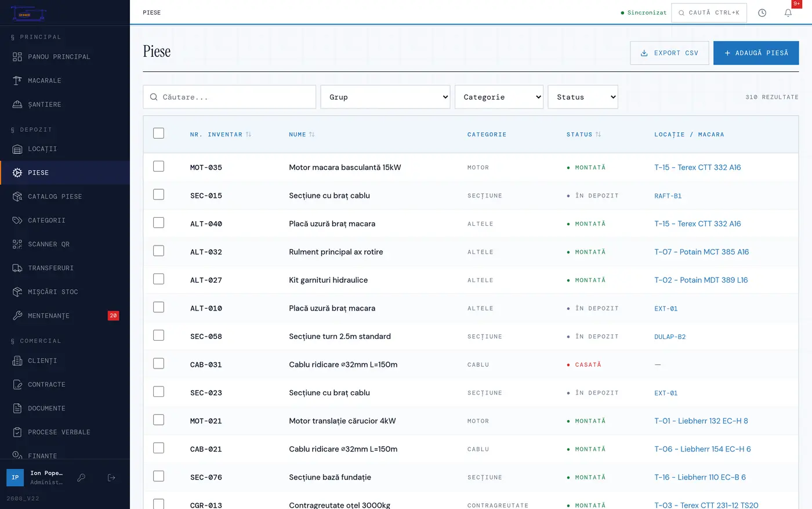Click the Clienți building icon
812x509 pixels.
pyautogui.click(x=17, y=361)
